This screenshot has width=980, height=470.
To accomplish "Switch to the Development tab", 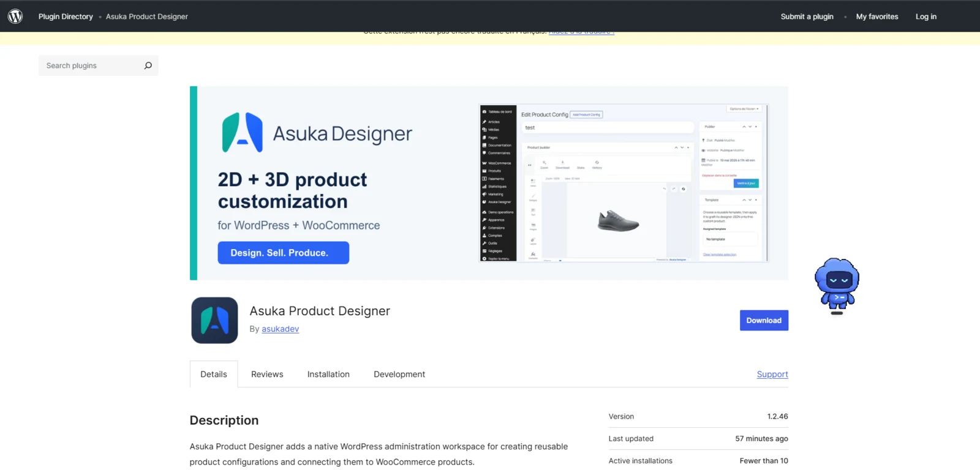I will pyautogui.click(x=399, y=374).
